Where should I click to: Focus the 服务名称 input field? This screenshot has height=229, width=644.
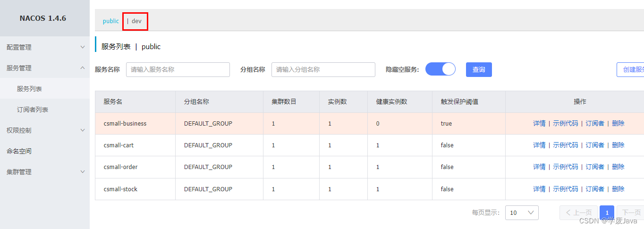(x=178, y=69)
